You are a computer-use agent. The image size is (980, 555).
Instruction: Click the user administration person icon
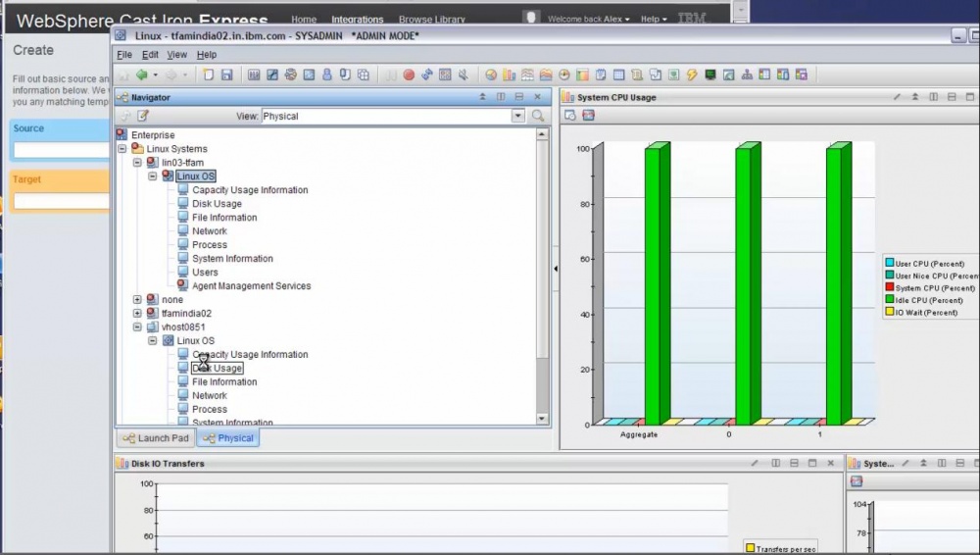point(327,76)
